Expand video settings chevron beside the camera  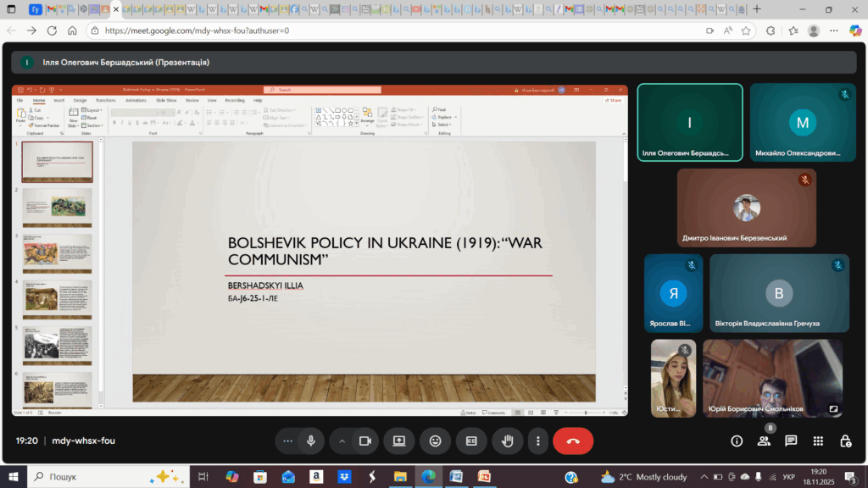[342, 441]
